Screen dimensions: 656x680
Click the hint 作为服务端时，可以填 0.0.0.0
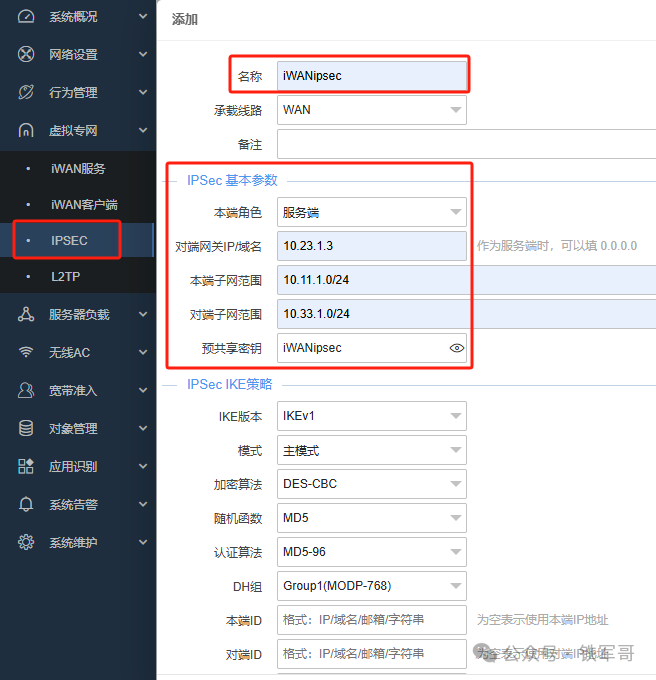[x=557, y=246]
